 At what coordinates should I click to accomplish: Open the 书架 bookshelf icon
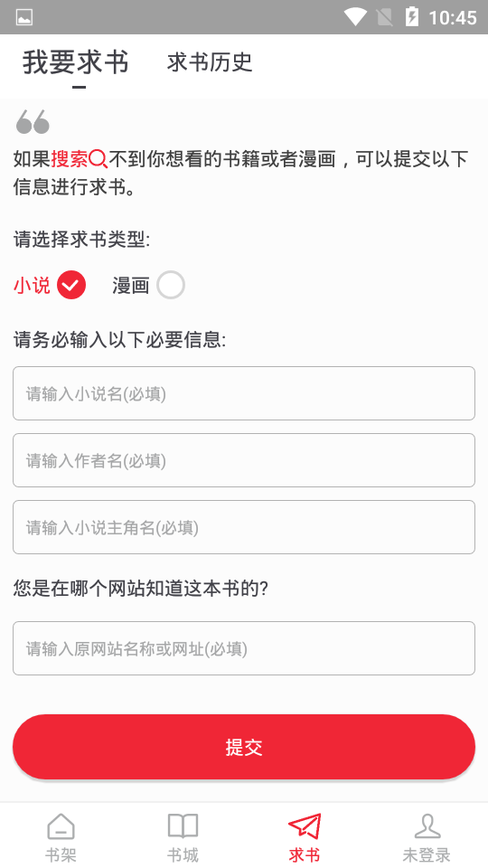tap(61, 826)
